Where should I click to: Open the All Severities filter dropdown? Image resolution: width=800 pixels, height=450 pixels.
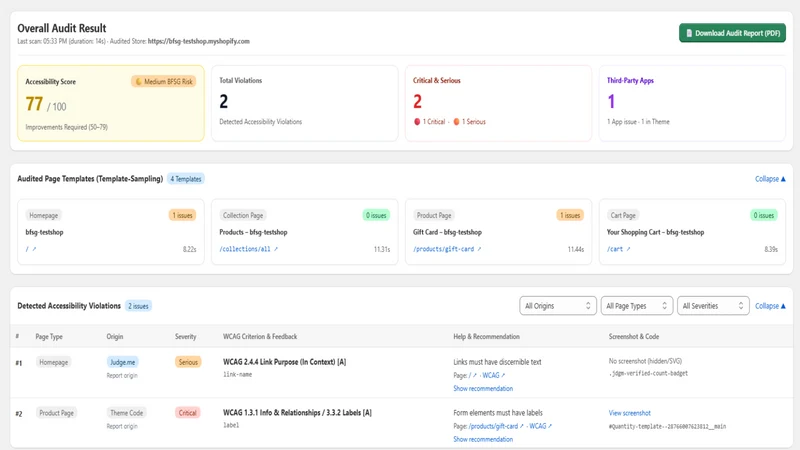pos(713,306)
